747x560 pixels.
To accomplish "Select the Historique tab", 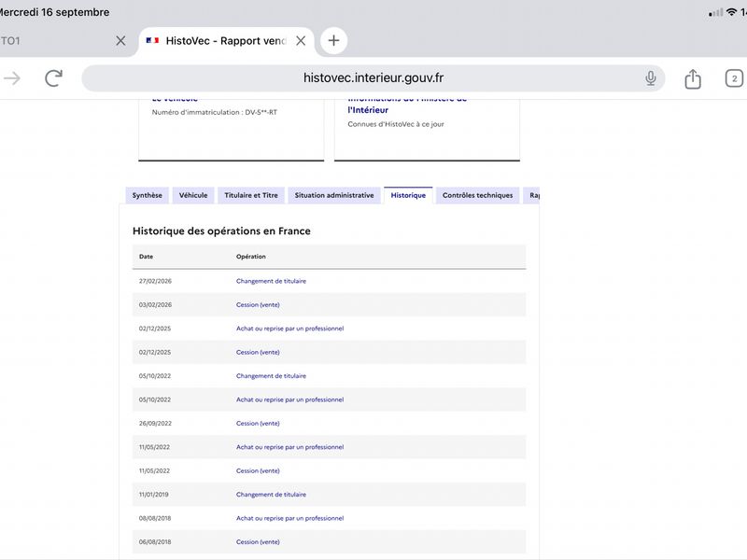I will [408, 195].
